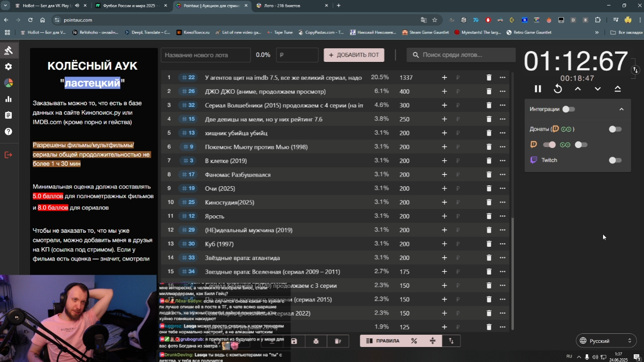Focus the new lot ₽ amount field
The image size is (644, 362).
(x=297, y=55)
